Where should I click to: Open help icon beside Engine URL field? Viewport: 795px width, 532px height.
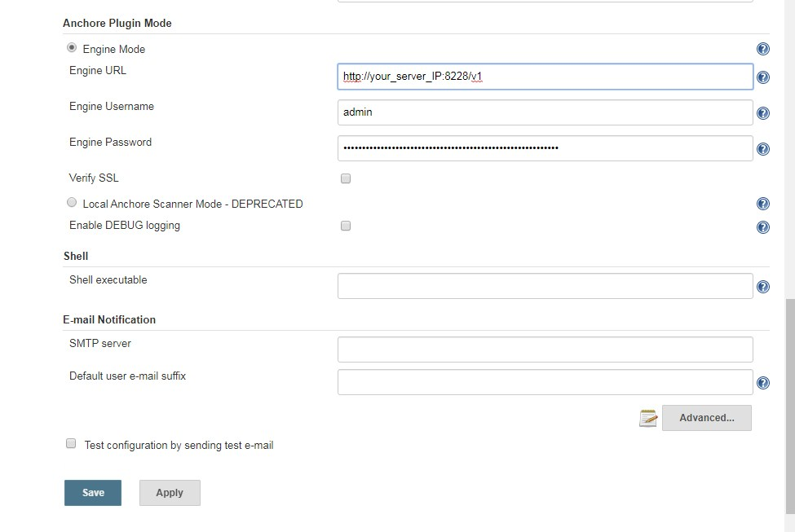click(762, 77)
